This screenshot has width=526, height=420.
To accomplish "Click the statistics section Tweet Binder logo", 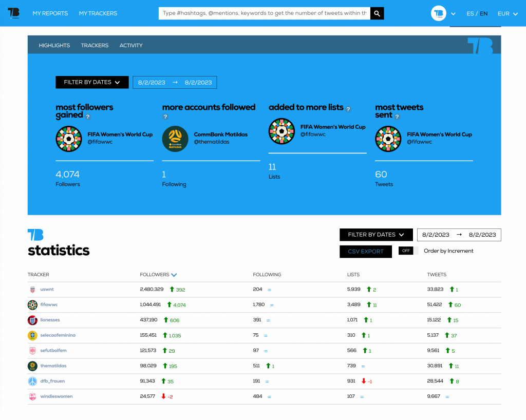I will click(x=35, y=235).
